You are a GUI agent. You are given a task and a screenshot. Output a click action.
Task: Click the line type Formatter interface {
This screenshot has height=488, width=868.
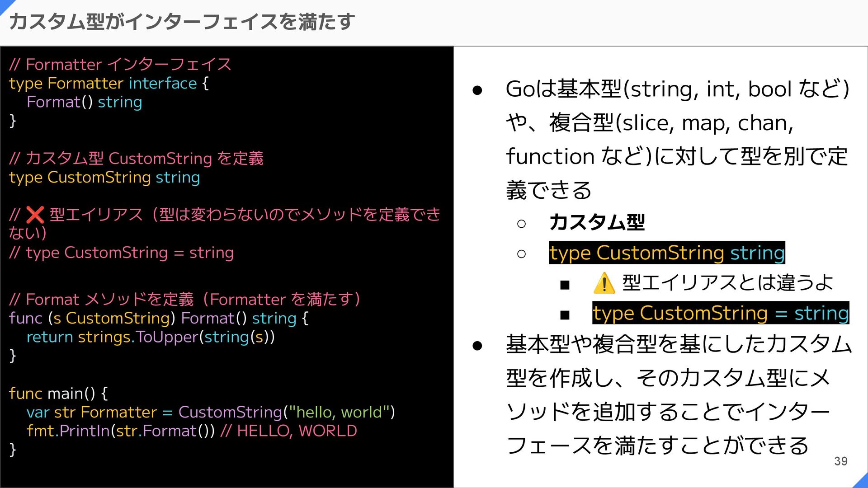(109, 84)
